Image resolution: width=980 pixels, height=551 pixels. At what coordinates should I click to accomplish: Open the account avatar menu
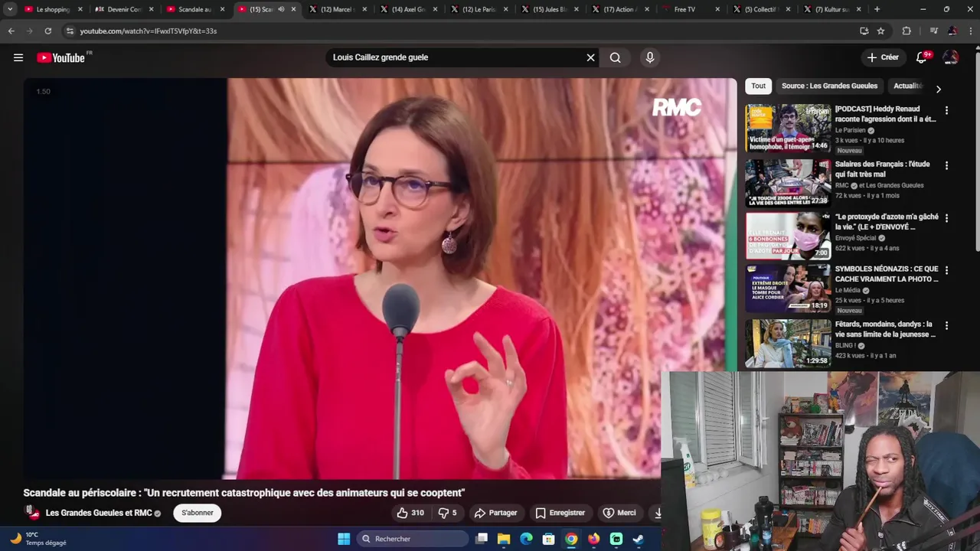pyautogui.click(x=950, y=57)
